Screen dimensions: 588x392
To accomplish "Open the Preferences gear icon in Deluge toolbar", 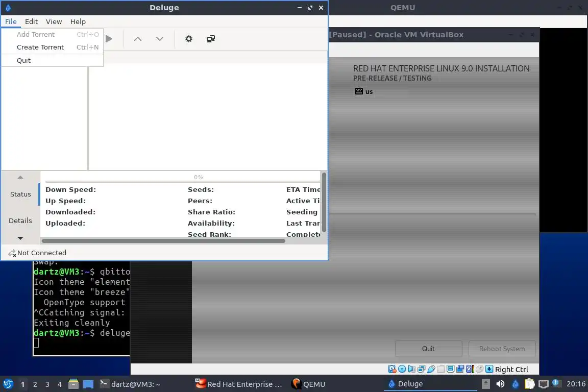I will tap(189, 39).
